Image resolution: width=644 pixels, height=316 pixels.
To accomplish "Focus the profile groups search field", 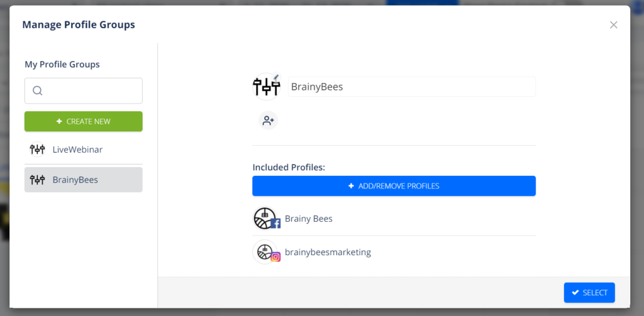I will click(x=84, y=90).
